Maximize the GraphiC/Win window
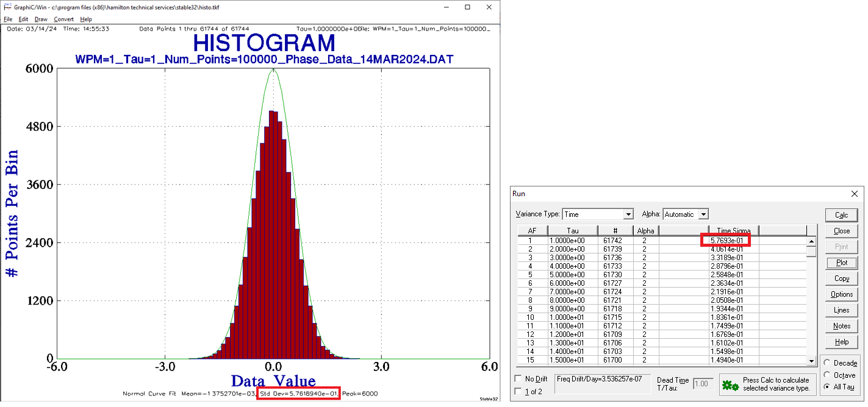Screen dimensions: 868x407 (x=467, y=7)
